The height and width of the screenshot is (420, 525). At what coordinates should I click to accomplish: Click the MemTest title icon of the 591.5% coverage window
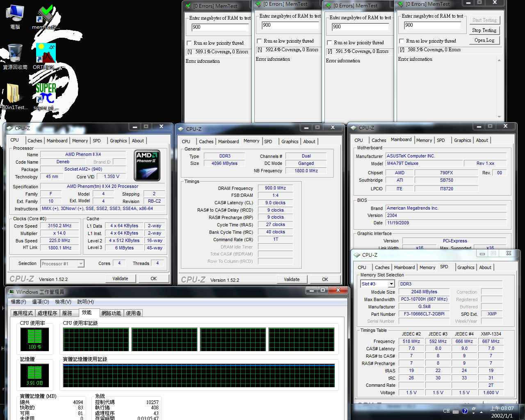pos(329,6)
